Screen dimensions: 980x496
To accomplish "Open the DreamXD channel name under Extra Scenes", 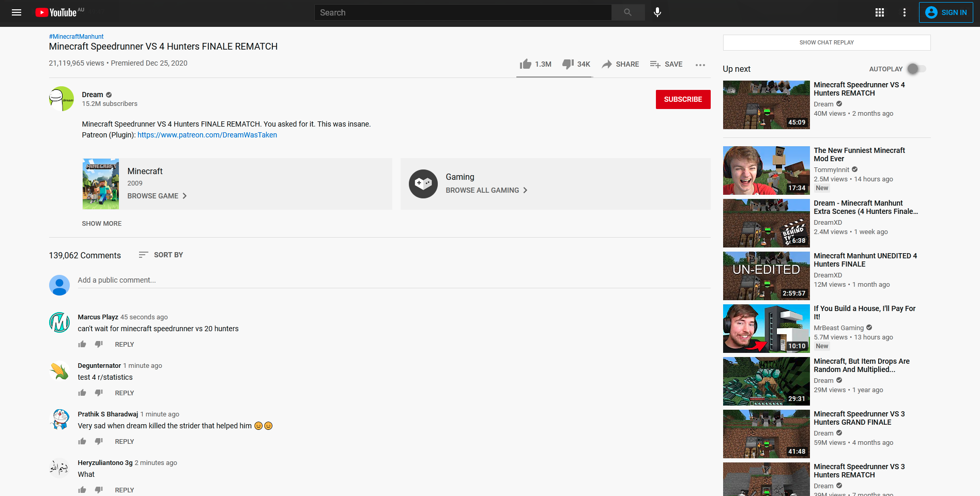I will tap(828, 223).
